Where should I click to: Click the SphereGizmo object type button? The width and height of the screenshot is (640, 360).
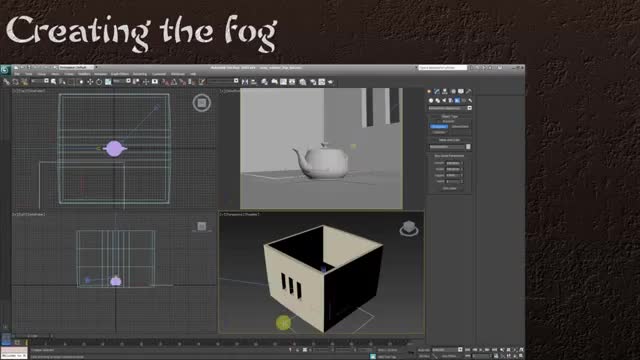[460, 127]
